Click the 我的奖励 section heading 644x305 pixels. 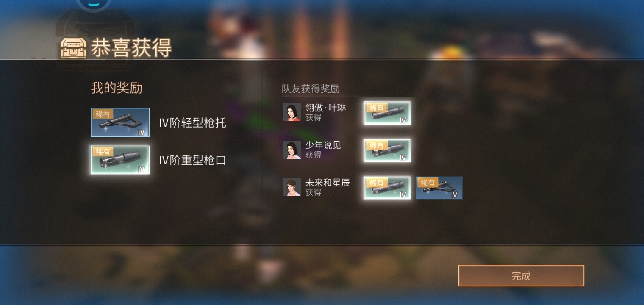pyautogui.click(x=117, y=88)
